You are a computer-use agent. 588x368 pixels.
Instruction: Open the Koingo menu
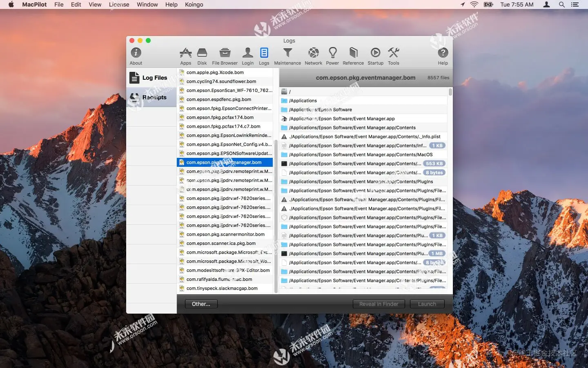click(194, 4)
